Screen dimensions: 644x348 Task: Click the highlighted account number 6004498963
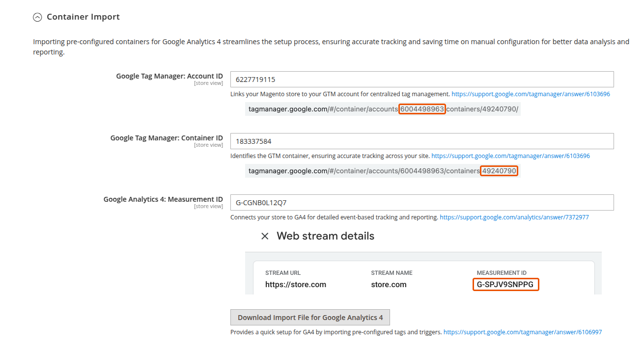422,109
